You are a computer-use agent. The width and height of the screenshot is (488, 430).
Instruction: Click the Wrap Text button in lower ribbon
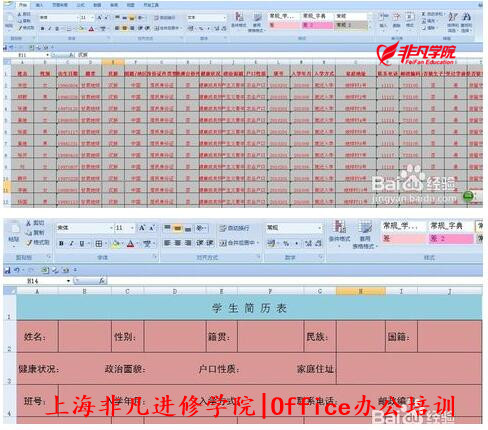pyautogui.click(x=234, y=228)
